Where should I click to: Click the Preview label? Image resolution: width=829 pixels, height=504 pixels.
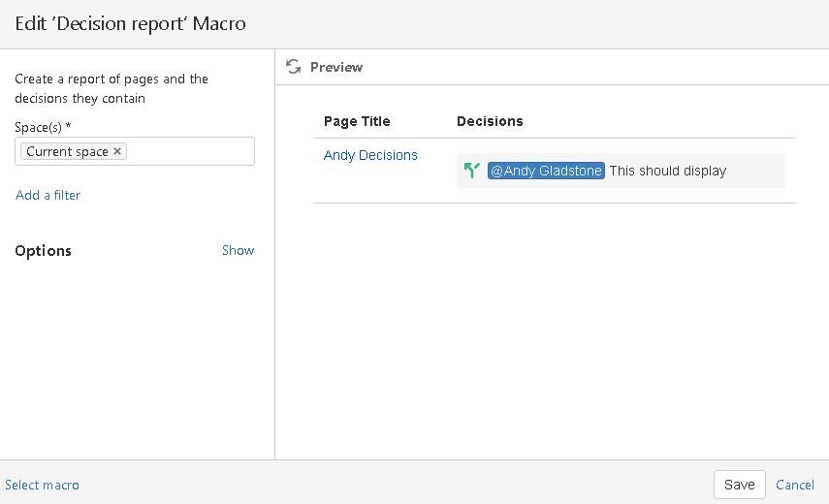(x=336, y=67)
